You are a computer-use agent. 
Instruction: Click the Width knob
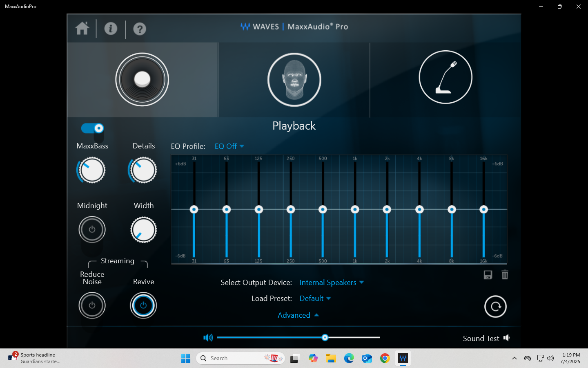[143, 230]
